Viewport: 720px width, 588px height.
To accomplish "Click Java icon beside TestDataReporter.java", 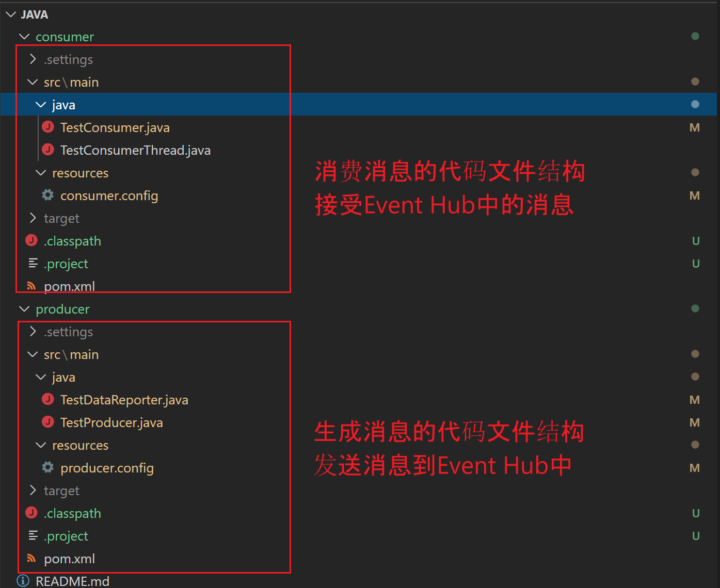I will click(x=48, y=399).
